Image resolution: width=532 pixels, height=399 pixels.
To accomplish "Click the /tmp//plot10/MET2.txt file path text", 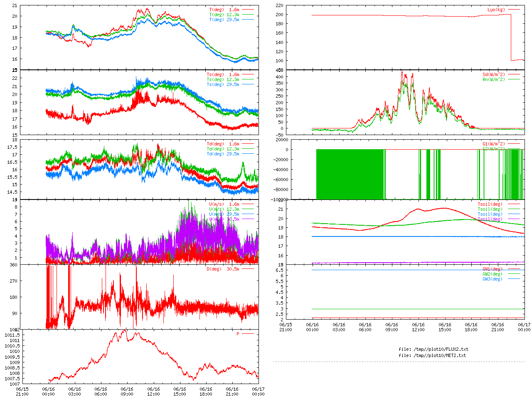I will (x=432, y=355).
